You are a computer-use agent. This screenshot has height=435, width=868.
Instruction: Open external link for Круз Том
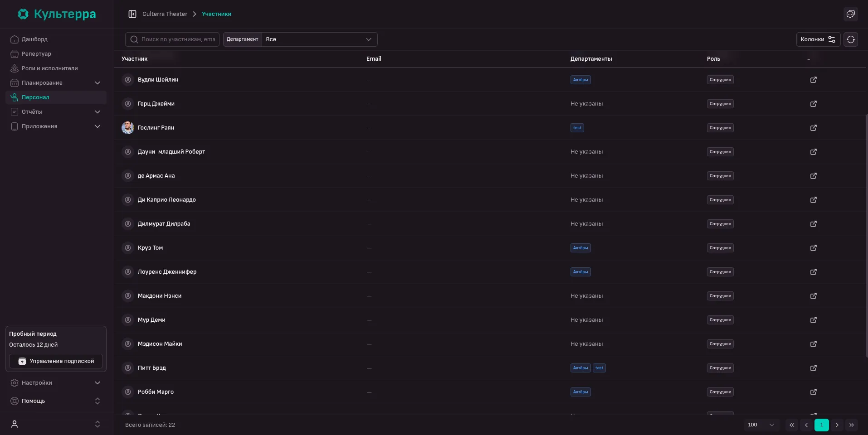click(814, 248)
